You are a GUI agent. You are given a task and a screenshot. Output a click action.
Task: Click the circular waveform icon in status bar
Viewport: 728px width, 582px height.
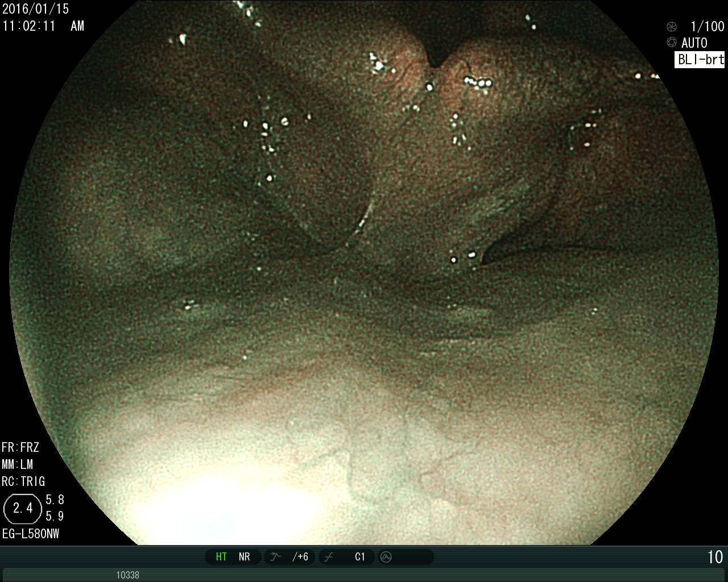pyautogui.click(x=386, y=557)
